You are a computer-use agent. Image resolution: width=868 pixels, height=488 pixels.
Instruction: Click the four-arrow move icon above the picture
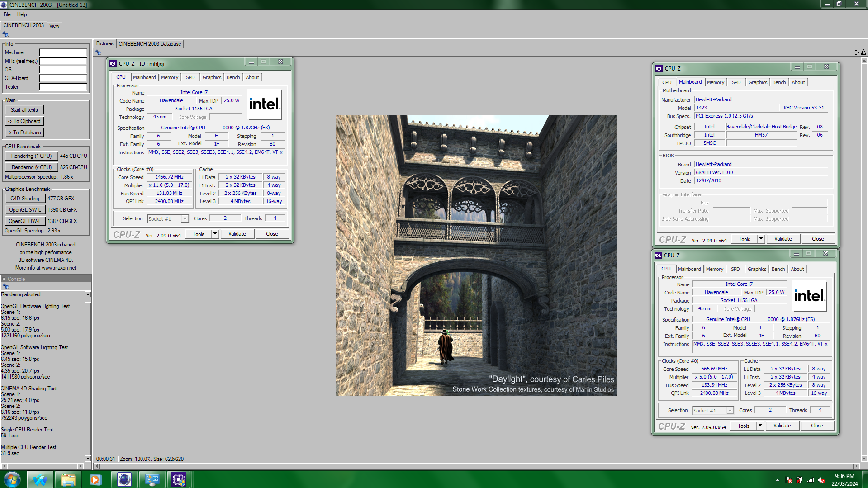856,52
